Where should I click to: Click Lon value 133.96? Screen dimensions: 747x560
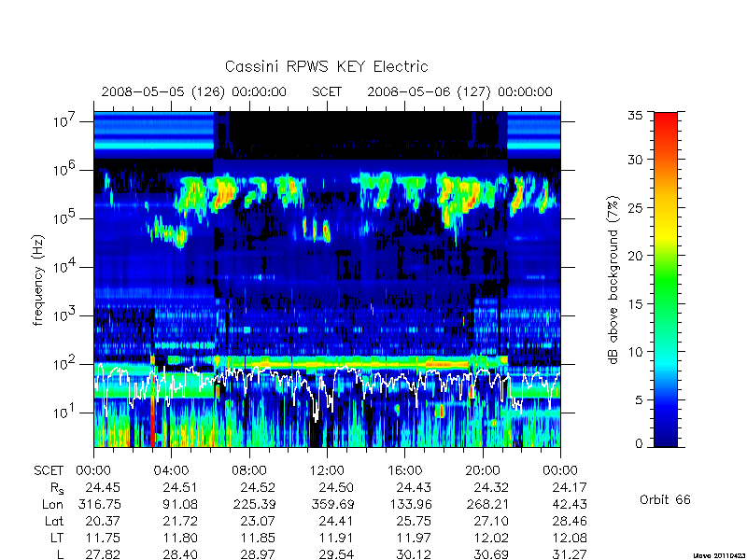point(410,504)
